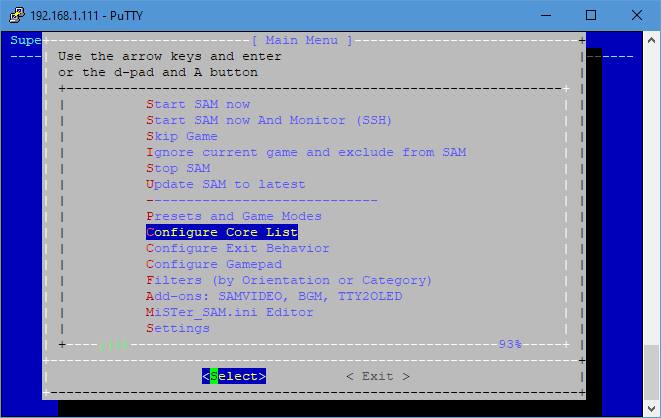Viewport: 661px width, 418px height.
Task: Minimize the PuTTY window
Action: 546,15
